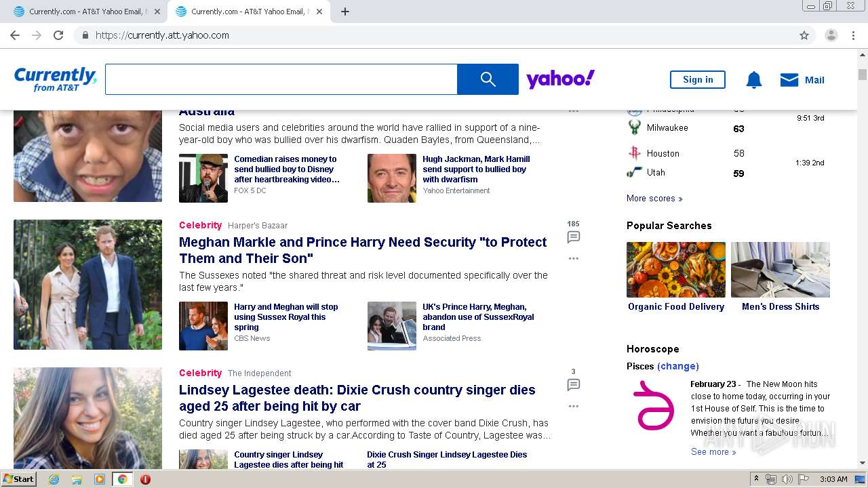Open the Australia article headline
The image size is (868, 488).
coord(207,113)
